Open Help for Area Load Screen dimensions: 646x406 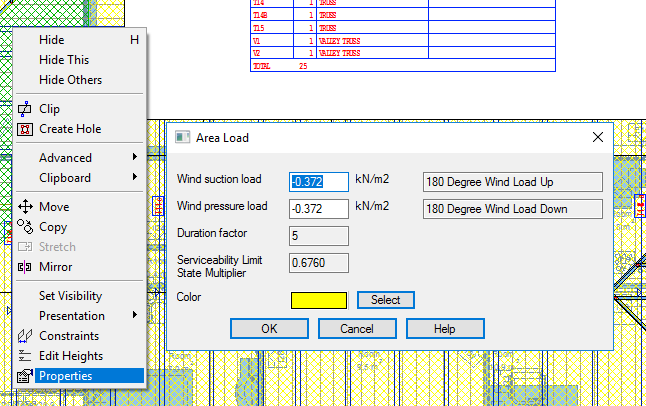click(x=444, y=329)
